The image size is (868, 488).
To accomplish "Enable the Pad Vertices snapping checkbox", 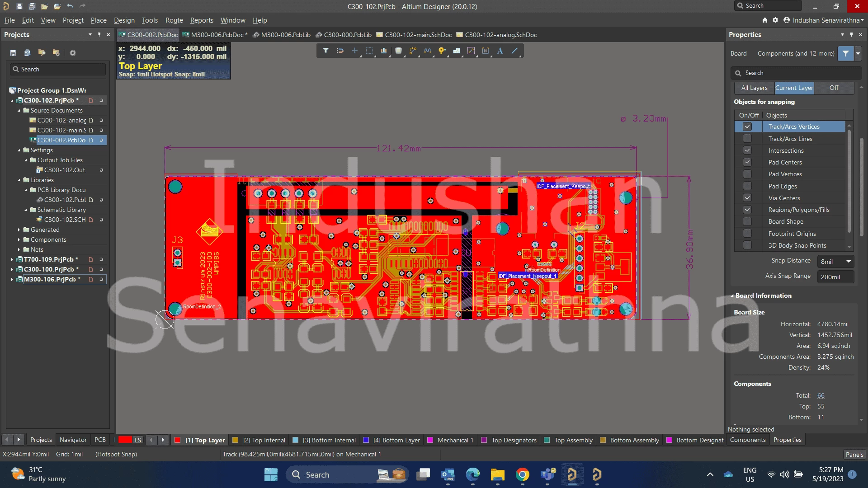I will pos(747,174).
